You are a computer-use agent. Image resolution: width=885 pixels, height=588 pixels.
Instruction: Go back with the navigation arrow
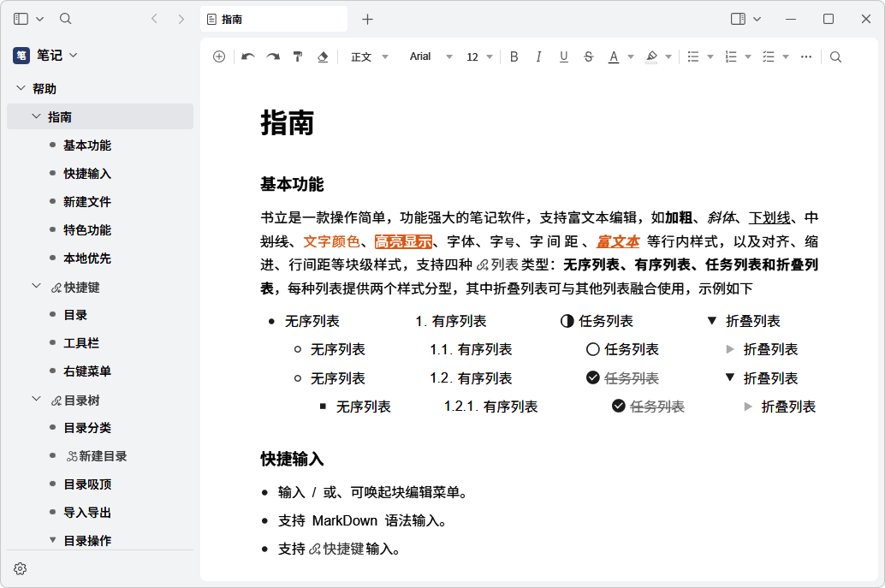(x=154, y=19)
